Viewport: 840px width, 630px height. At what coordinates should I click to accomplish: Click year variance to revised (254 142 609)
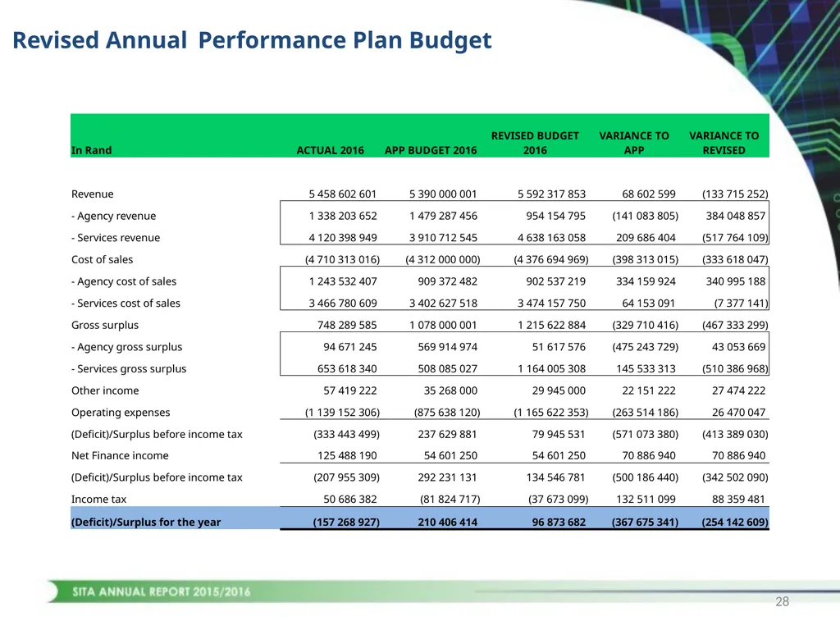click(x=735, y=523)
